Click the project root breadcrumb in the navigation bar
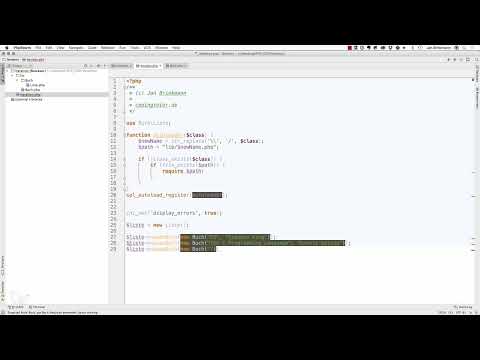Image resolution: width=480 pixels, height=360 pixels. tap(11, 60)
